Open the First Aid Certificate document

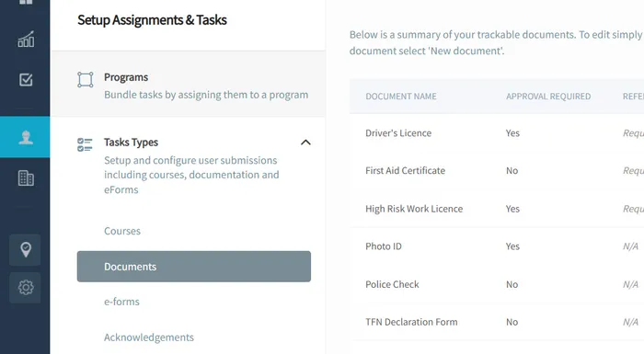tap(405, 170)
